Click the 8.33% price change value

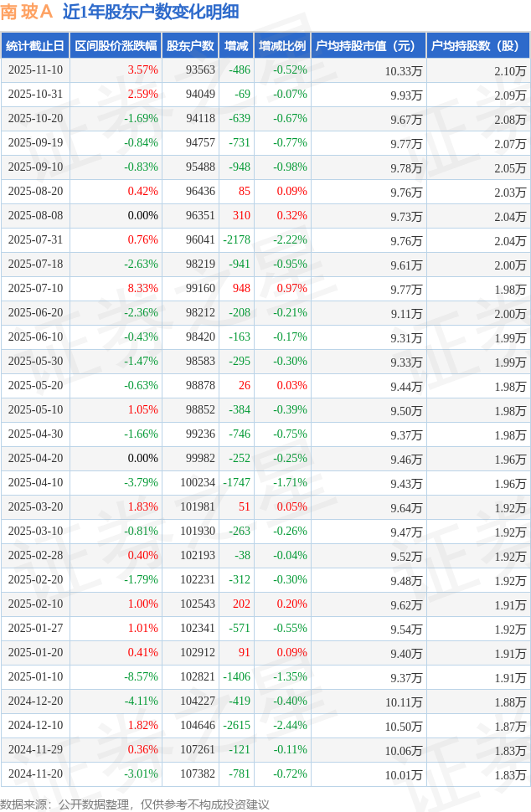click(x=142, y=289)
